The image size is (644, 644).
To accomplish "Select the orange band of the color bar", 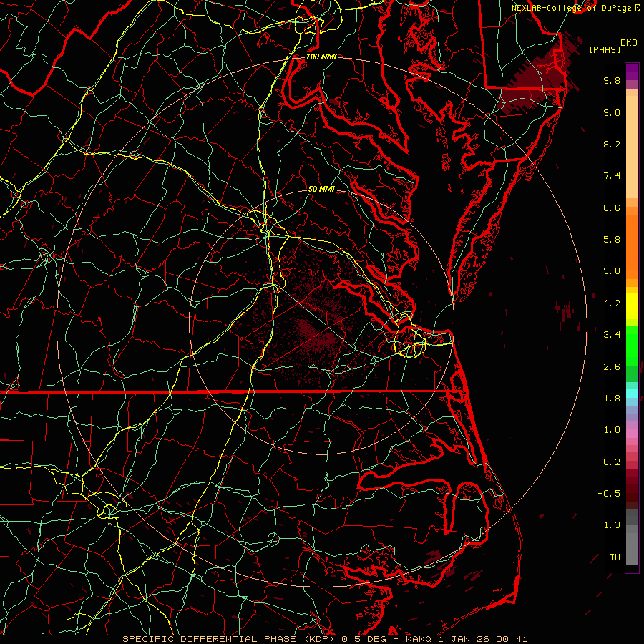I will point(632,248).
